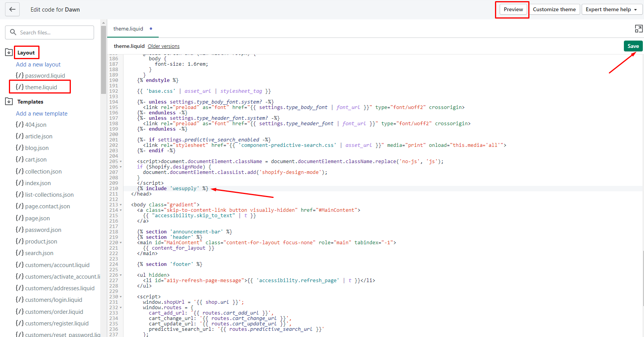Click the password.json file icon

[20, 230]
